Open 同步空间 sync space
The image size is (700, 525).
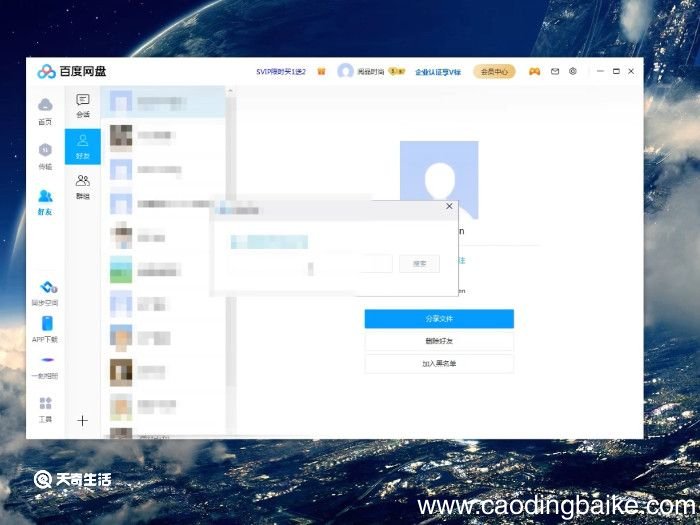click(45, 293)
